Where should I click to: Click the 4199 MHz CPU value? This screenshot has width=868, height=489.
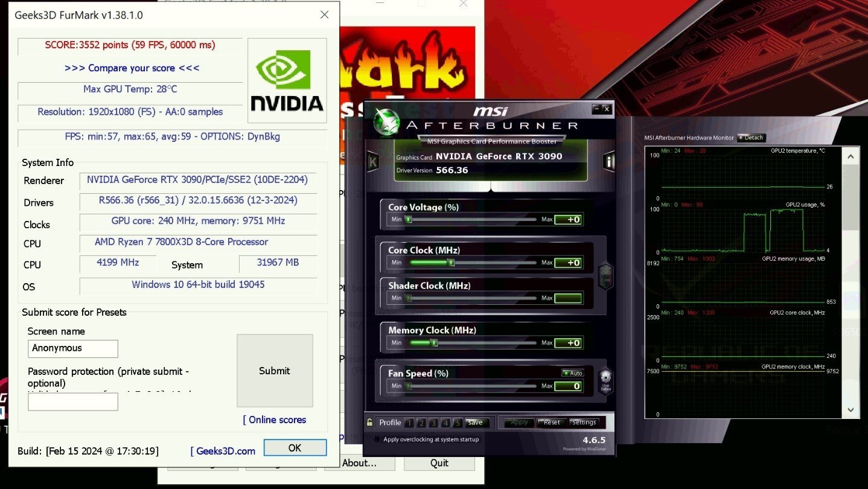coord(118,263)
